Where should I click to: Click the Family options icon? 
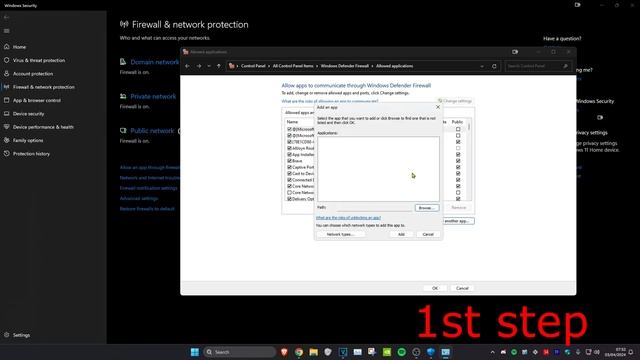pos(7,140)
